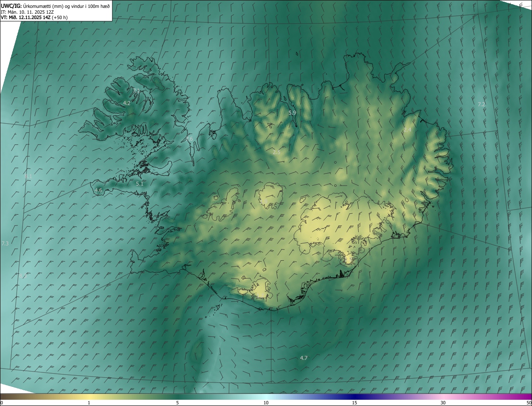Click the color scale tick label 10
The image size is (532, 406).
click(266, 403)
